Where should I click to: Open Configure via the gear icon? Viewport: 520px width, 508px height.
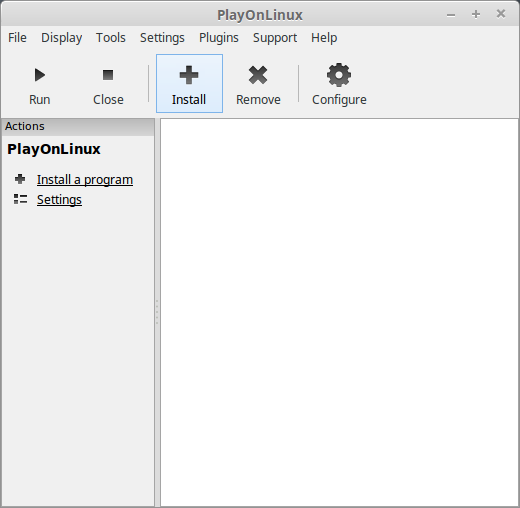339,75
